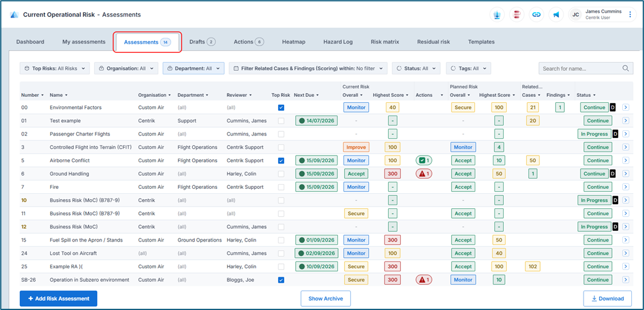
Task: Toggle Top Risk checkbox for Operation in Subzero environment
Action: [x=281, y=280]
